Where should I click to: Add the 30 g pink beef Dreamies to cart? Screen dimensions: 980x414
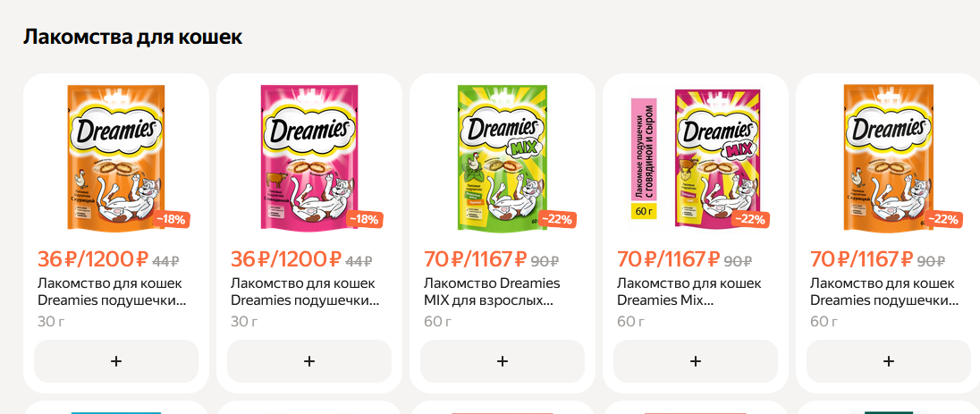tap(309, 361)
